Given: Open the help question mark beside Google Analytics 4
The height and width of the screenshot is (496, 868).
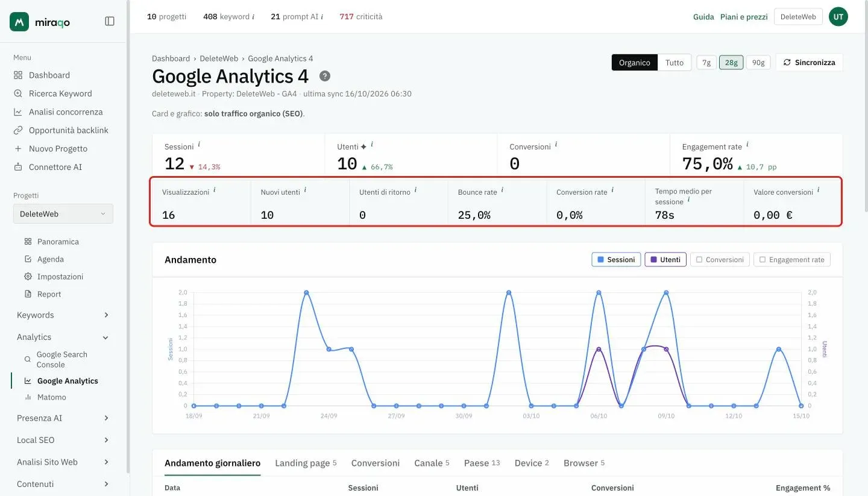Looking at the screenshot, I should 325,76.
